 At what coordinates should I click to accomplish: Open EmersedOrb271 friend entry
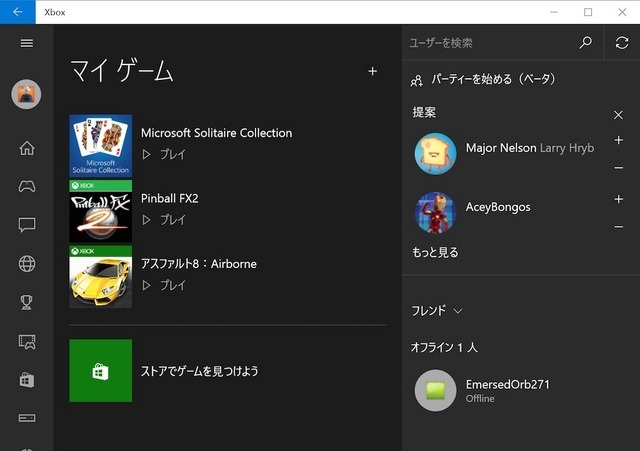(520, 391)
